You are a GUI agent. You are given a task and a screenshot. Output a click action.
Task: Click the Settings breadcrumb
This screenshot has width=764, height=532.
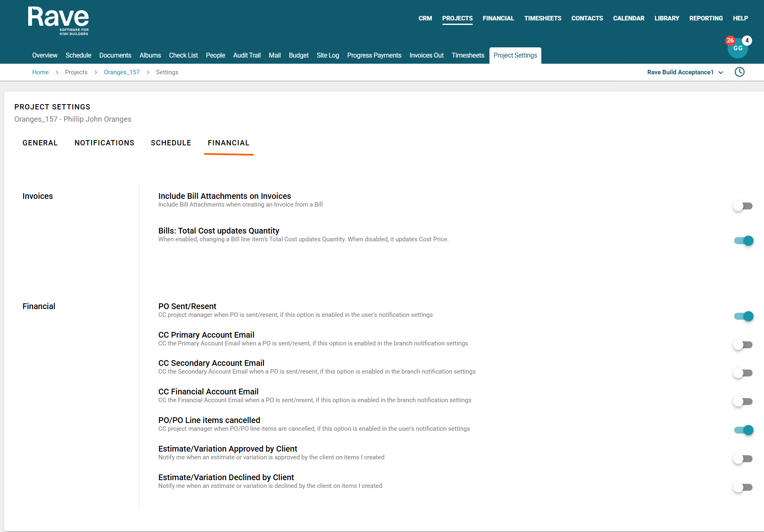pyautogui.click(x=167, y=72)
